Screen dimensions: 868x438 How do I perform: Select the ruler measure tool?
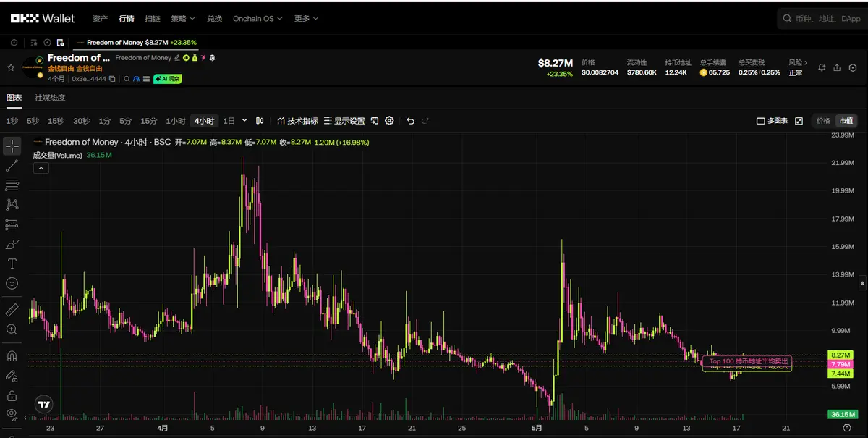(x=12, y=310)
